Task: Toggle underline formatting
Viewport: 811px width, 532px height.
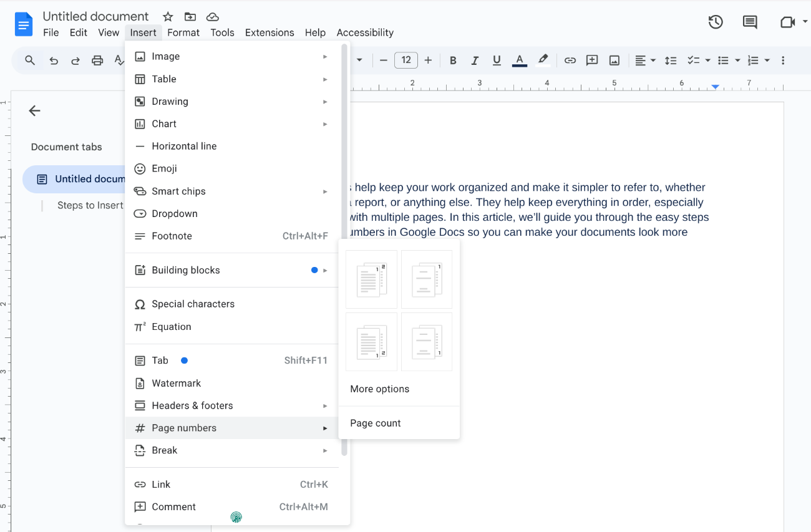Action: 497,60
